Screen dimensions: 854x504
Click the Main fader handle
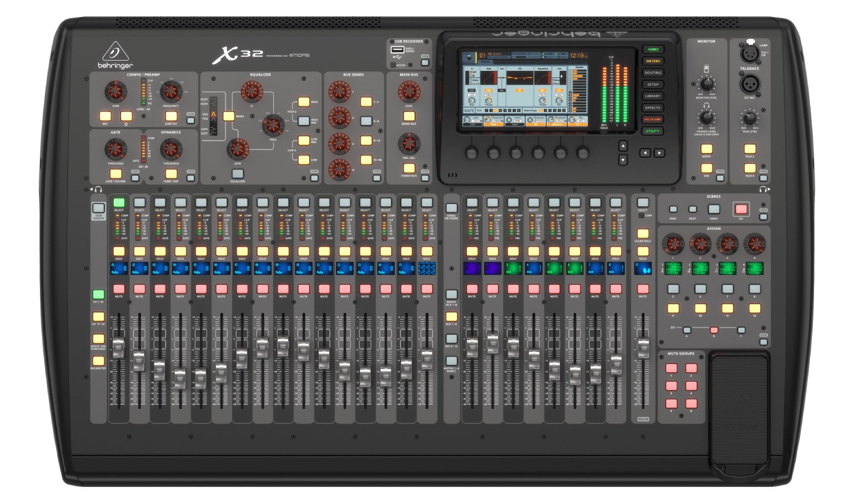coord(643,346)
